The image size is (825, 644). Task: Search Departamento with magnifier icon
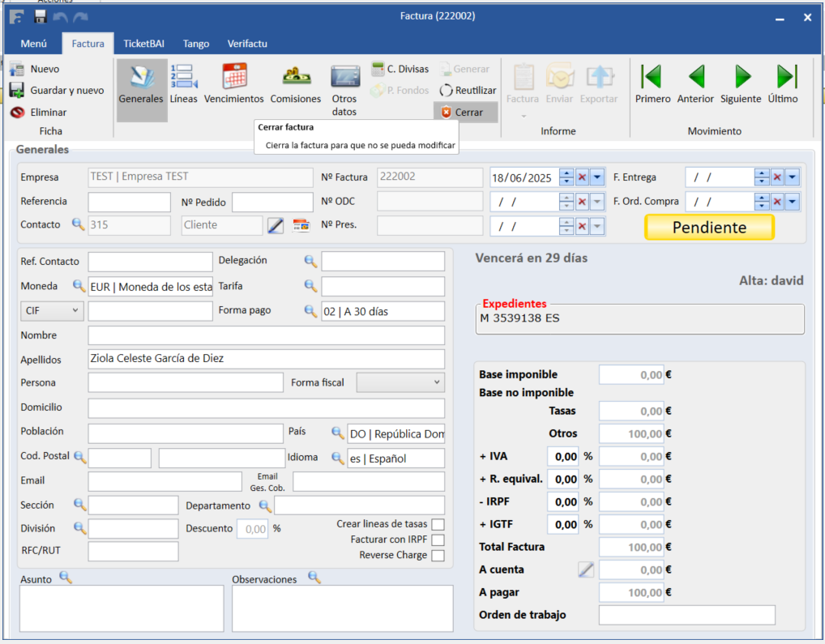(x=265, y=505)
